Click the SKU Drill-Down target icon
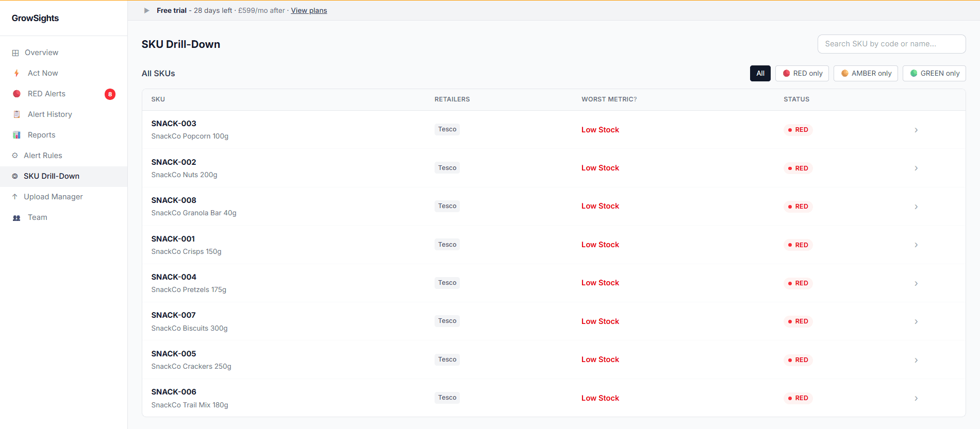The width and height of the screenshot is (980, 429). pyautogui.click(x=15, y=176)
